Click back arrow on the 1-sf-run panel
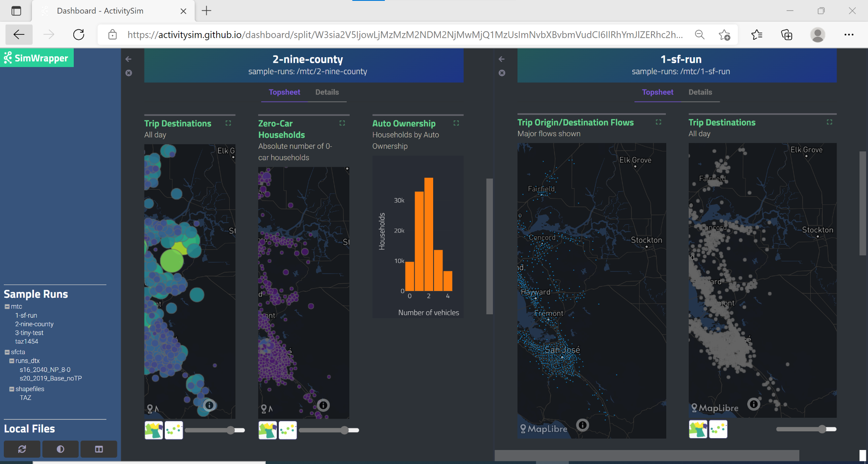Viewport: 868px width, 464px height. [x=502, y=59]
